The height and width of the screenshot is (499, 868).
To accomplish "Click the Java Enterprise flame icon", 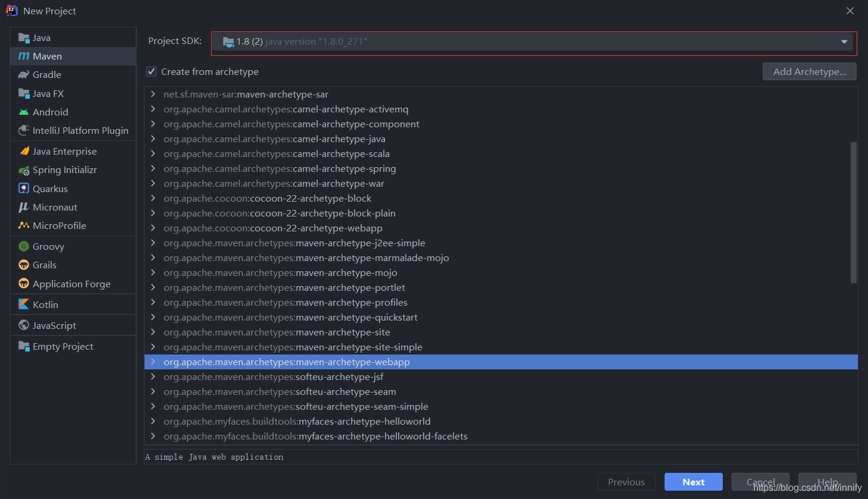I will (x=24, y=151).
